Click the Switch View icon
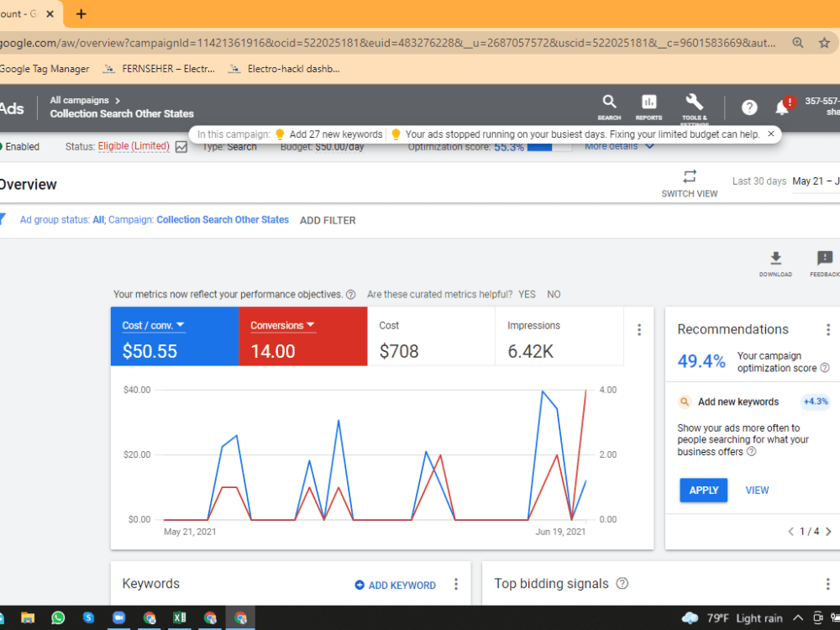The height and width of the screenshot is (630, 840). [690, 176]
